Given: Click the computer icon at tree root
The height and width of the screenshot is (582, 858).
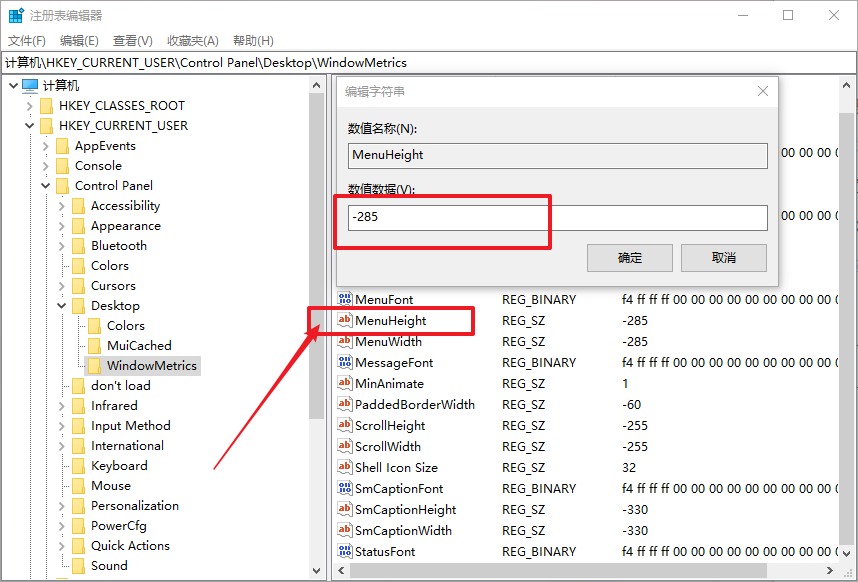Looking at the screenshot, I should 30,86.
